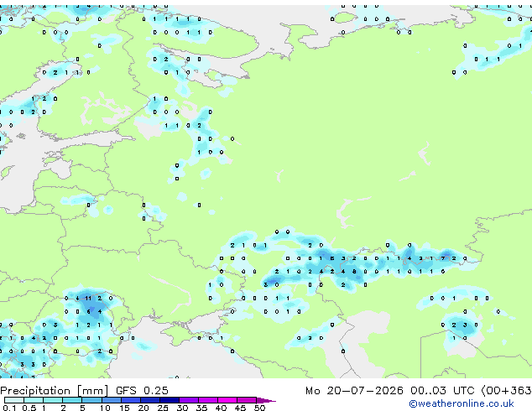Select the 30–35 mm purple legend box
Screen dimensions: 532x411
coord(189,400)
